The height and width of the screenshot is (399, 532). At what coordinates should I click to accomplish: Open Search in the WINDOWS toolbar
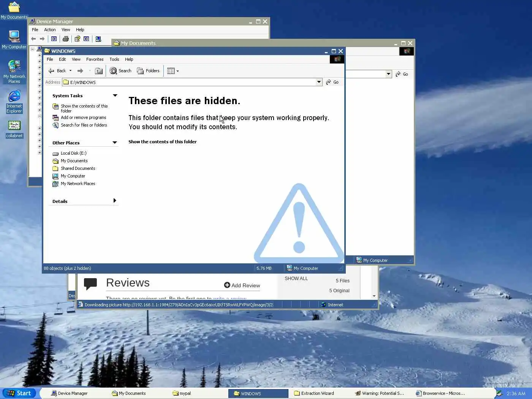coord(120,71)
